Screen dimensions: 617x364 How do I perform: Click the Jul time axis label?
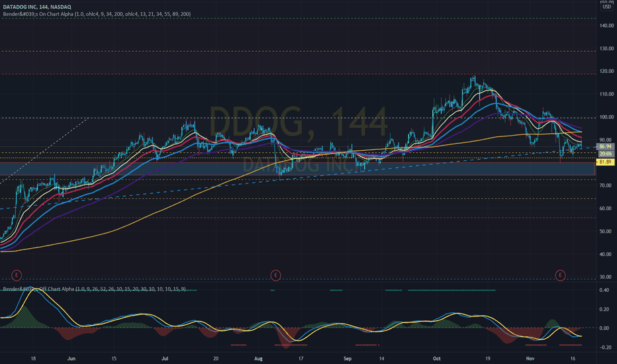pos(165,359)
